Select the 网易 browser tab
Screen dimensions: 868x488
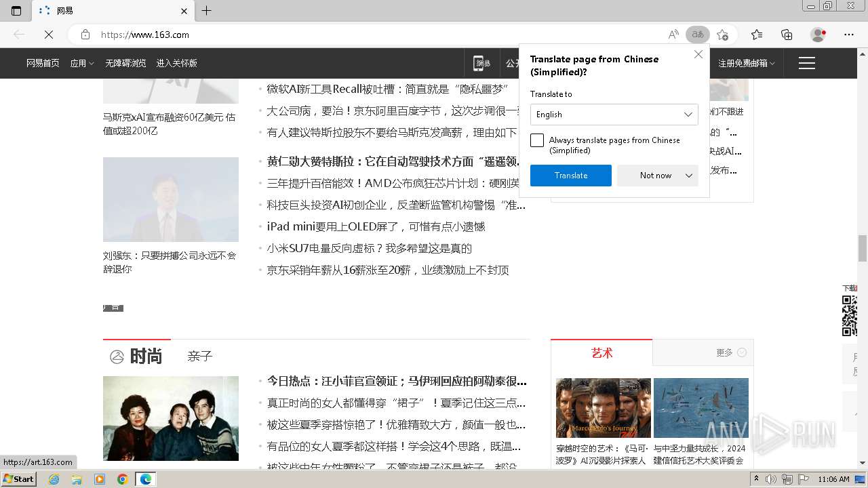tap(112, 11)
